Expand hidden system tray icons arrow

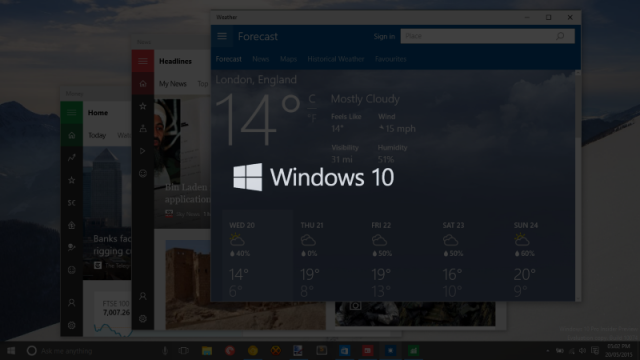point(547,351)
